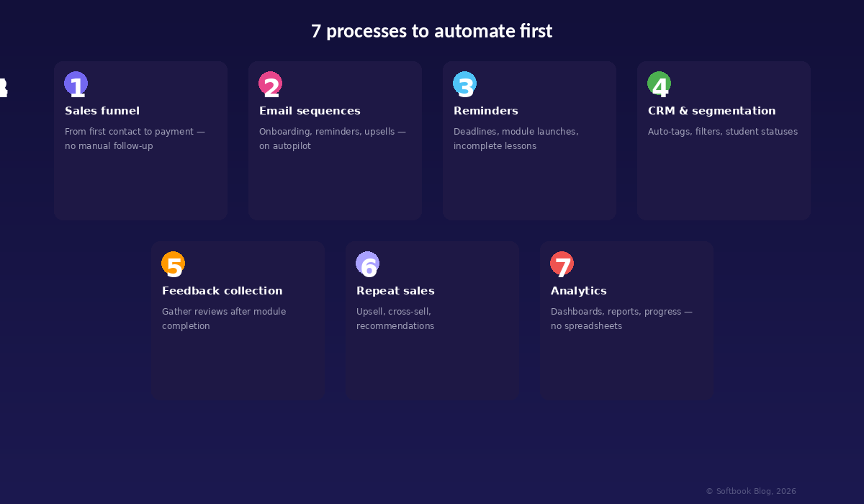Select the Feedback collection heading
Viewport: 864px width, 504px height.
pyautogui.click(x=222, y=291)
